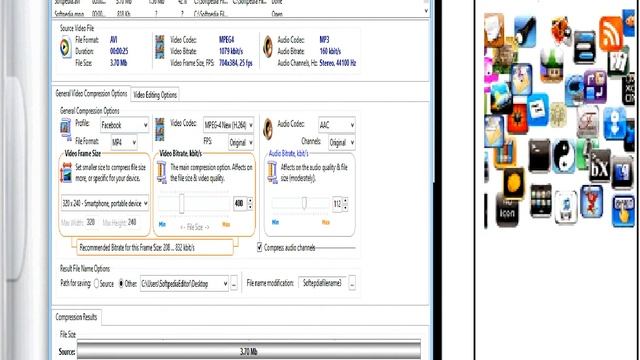Click the file list scrollbar down arrow
Image resolution: width=640 pixels, height=360 pixels.
point(426,11)
